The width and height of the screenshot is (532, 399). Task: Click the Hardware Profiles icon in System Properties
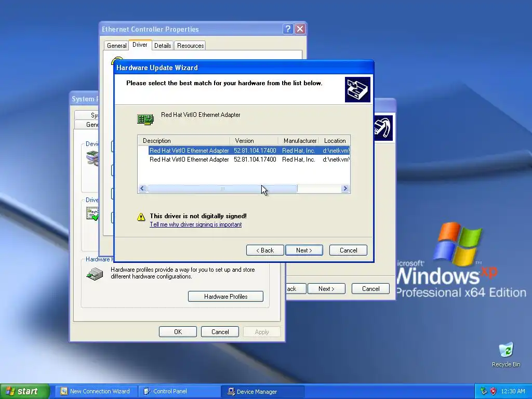[95, 274]
